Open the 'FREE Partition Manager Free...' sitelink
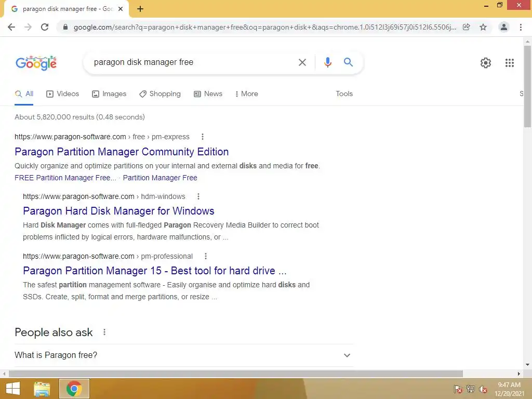Viewport: 532px width, 399px height. 65,178
